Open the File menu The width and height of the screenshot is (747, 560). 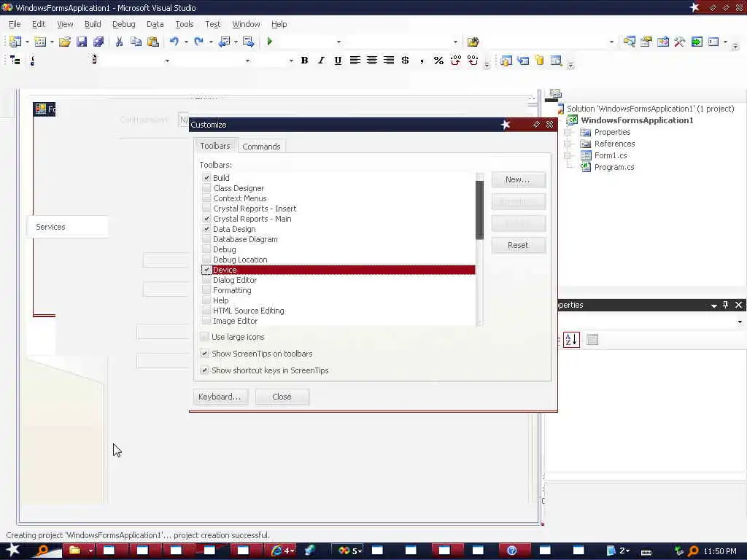click(15, 24)
